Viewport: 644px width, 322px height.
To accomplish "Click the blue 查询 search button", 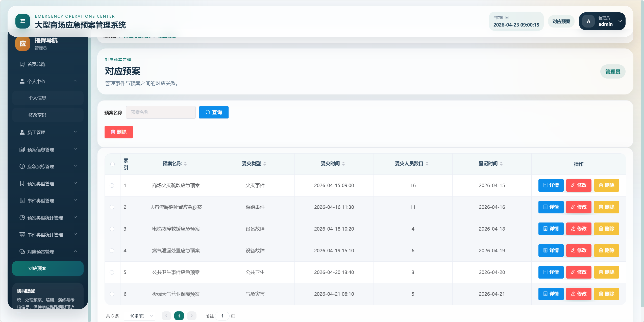I will pyautogui.click(x=214, y=112).
